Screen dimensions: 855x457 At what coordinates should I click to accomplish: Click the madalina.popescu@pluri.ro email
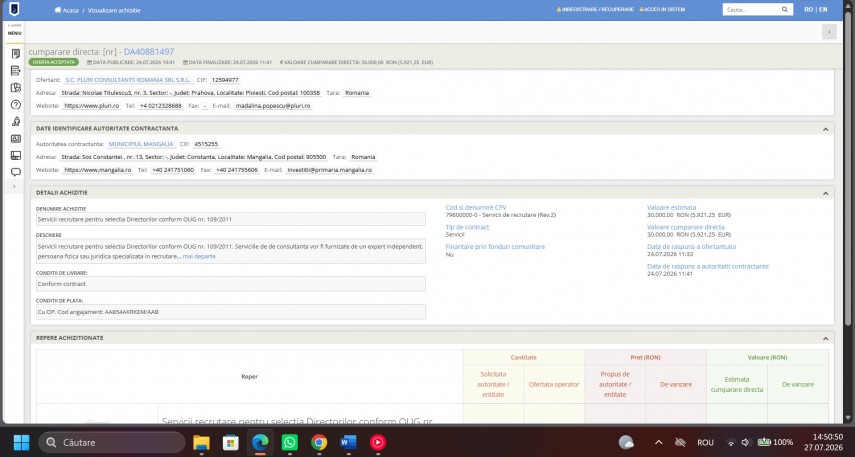tap(273, 106)
